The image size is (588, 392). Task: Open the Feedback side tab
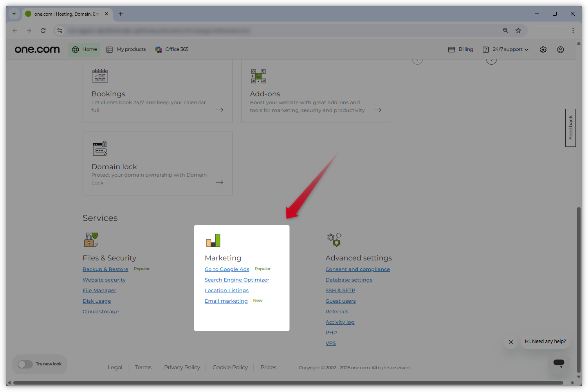point(570,128)
